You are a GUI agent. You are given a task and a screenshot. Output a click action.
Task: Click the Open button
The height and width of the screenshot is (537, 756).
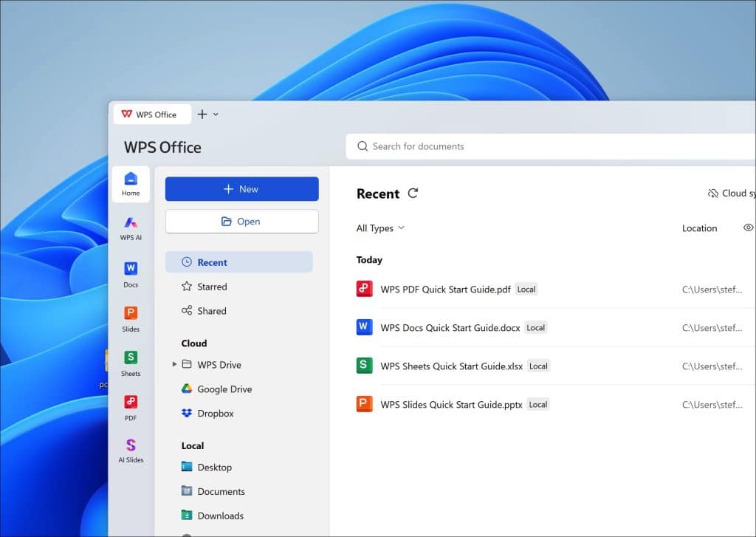click(241, 221)
